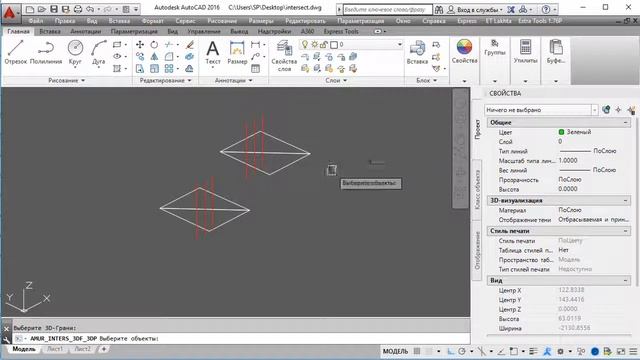This screenshot has height=360, width=640.
Task: Click the select objects icon in СВОЙСТВА panel
Action: coord(618,109)
